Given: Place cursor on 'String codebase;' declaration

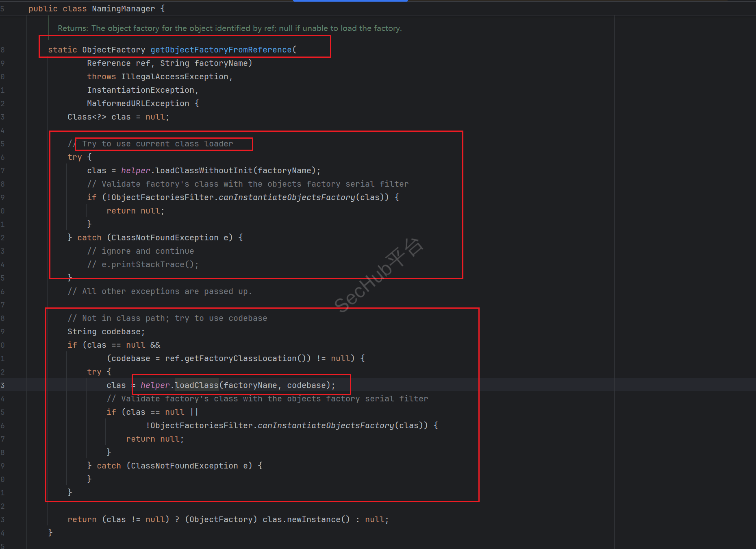Looking at the screenshot, I should (x=106, y=331).
